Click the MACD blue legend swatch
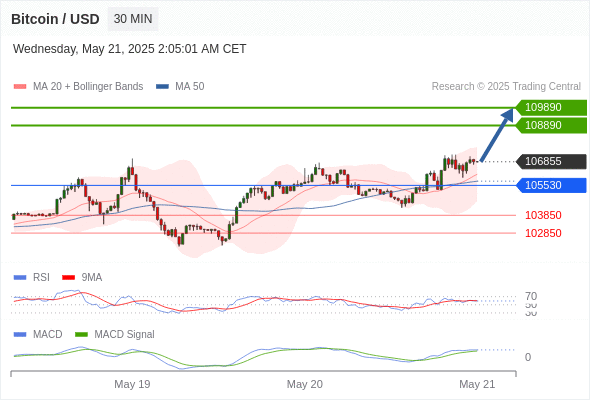This screenshot has height=400, width=590. pyautogui.click(x=20, y=335)
